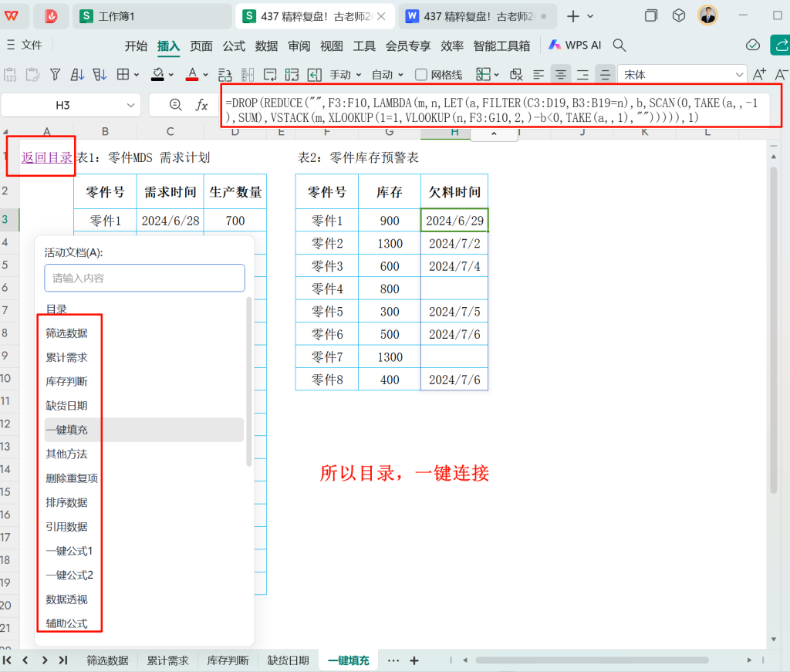Go to last sheet navigation arrow

(x=63, y=660)
